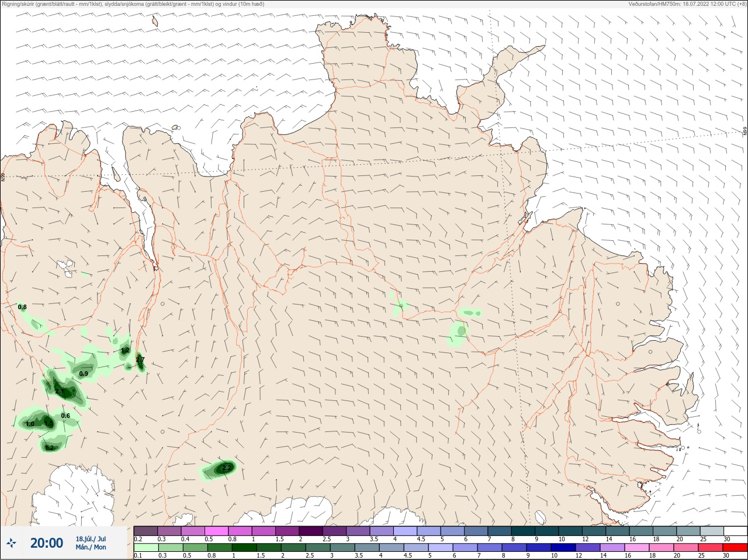Click the 0.6 precipitation value on the map
This screenshot has width=748, height=560.
click(65, 416)
